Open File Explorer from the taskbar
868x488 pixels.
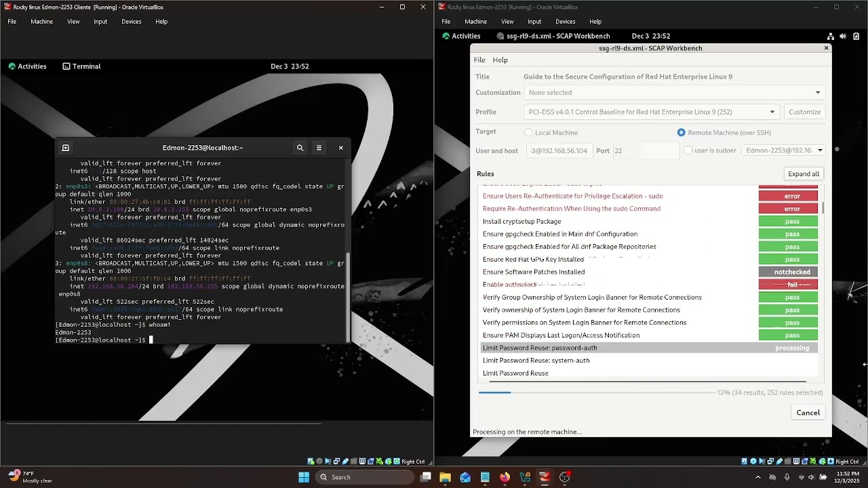coord(446,477)
